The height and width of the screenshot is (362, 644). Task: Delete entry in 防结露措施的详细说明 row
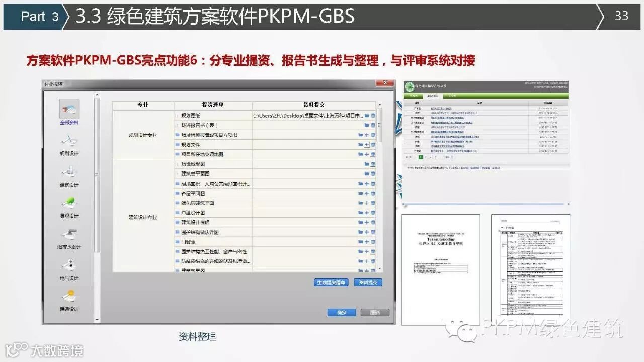coord(373,261)
